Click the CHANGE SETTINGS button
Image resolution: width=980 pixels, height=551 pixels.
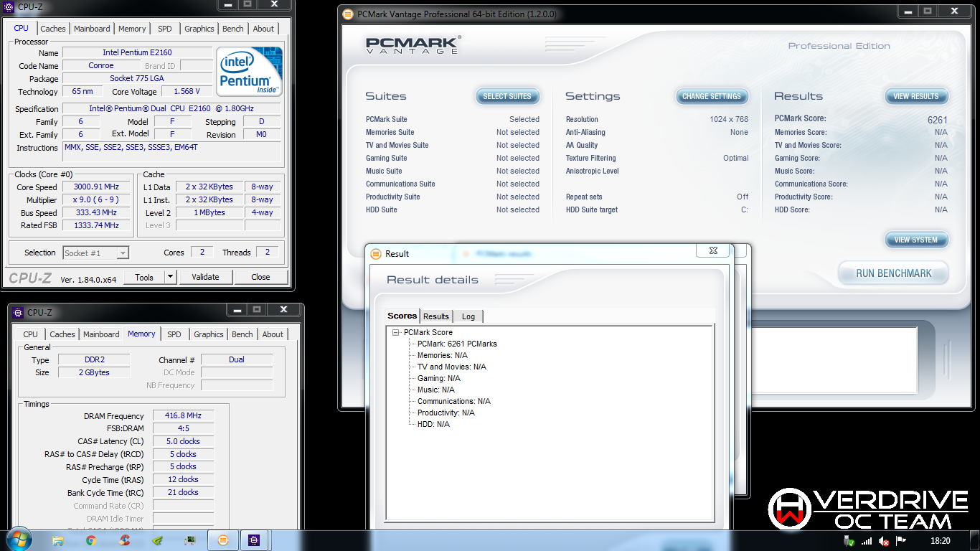point(712,96)
